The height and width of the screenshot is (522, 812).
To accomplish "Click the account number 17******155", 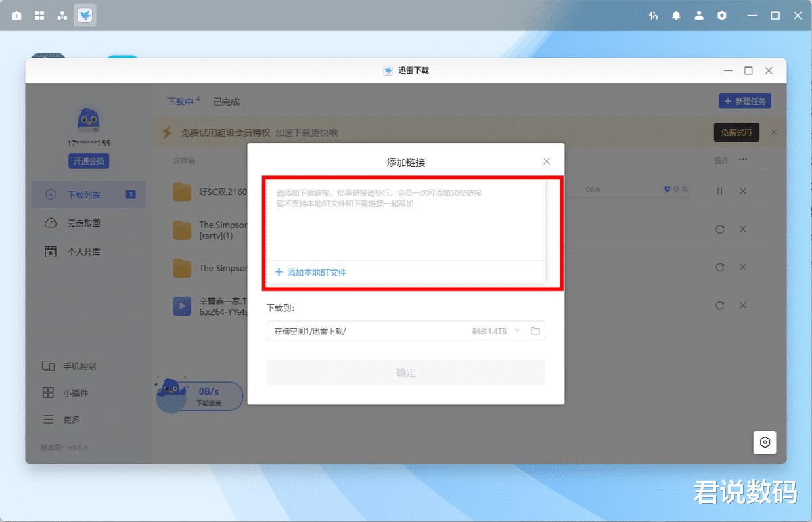I will pos(89,144).
